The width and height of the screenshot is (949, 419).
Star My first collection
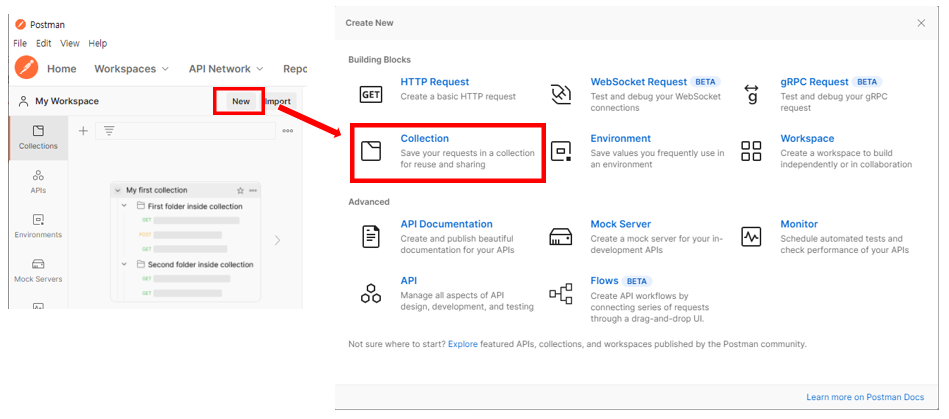click(x=240, y=190)
